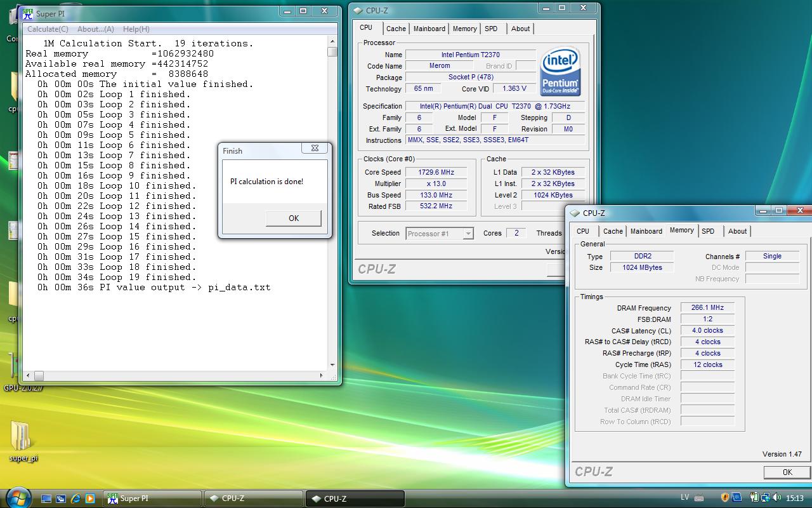Viewport: 812px width, 508px height.
Task: Switch to CPU tab in CPU-Z memory window
Action: 583,231
